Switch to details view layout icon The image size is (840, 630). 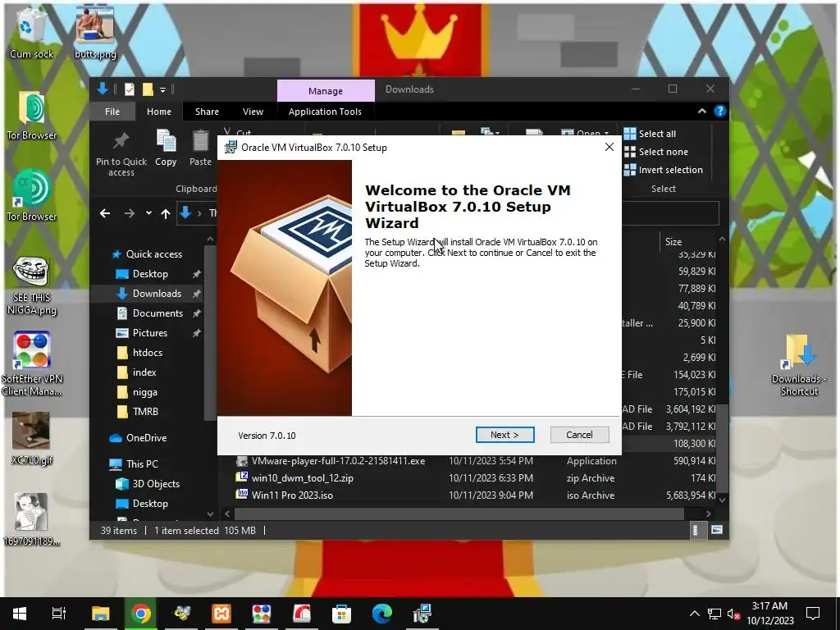tap(696, 531)
